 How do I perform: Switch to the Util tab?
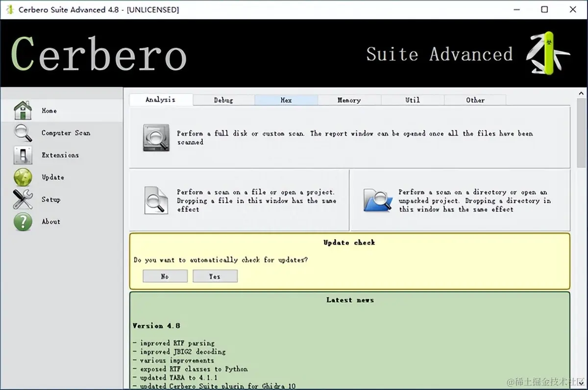[x=412, y=100]
